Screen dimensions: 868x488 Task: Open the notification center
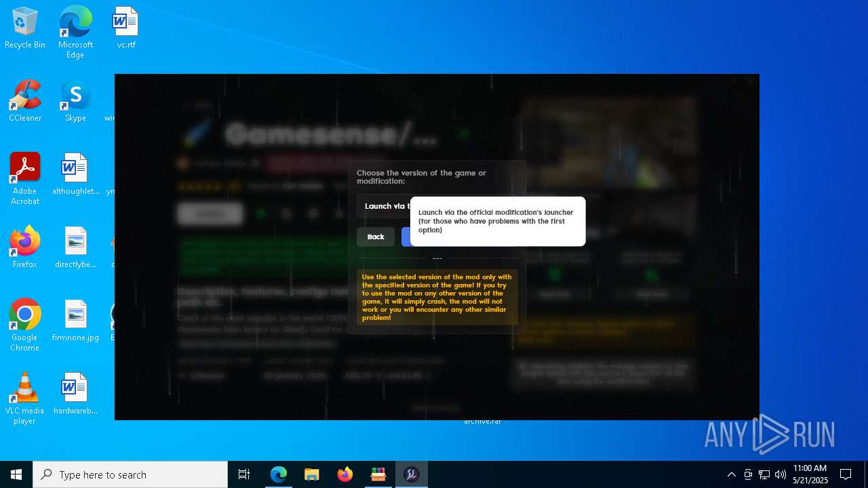(846, 474)
